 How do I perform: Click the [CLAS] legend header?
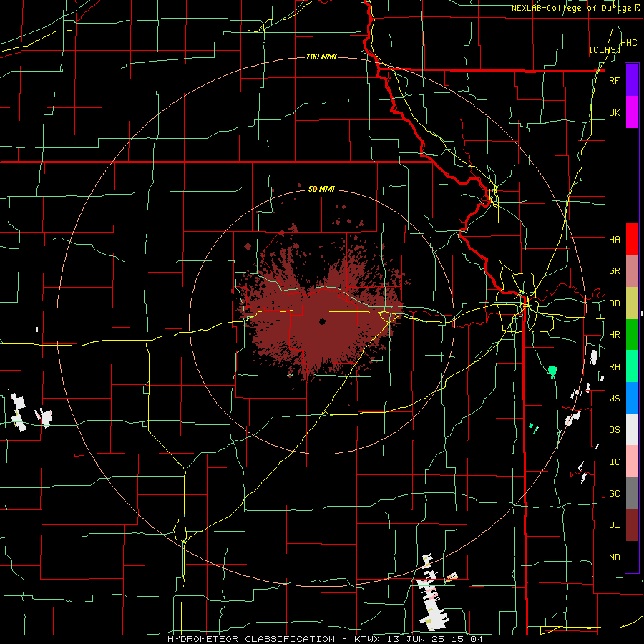tap(605, 49)
